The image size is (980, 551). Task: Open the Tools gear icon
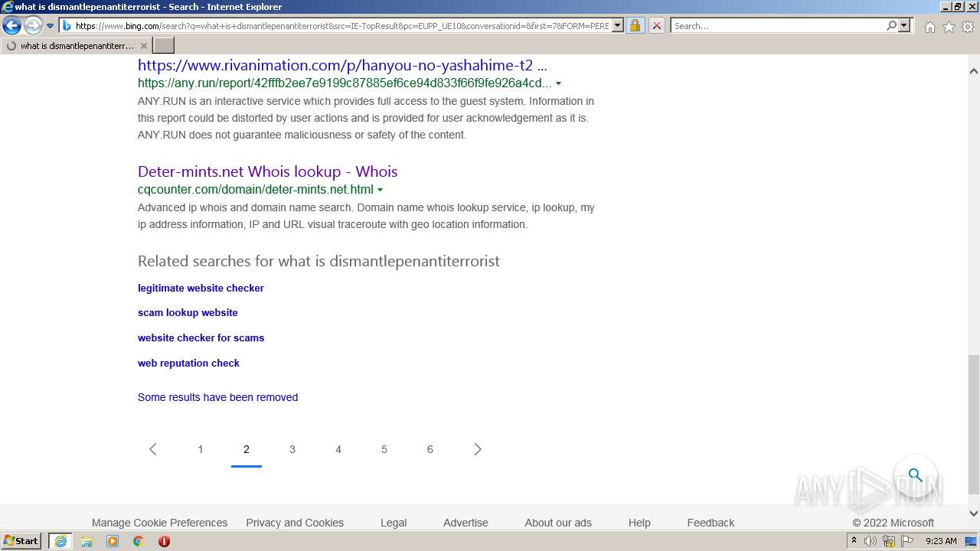point(968,27)
